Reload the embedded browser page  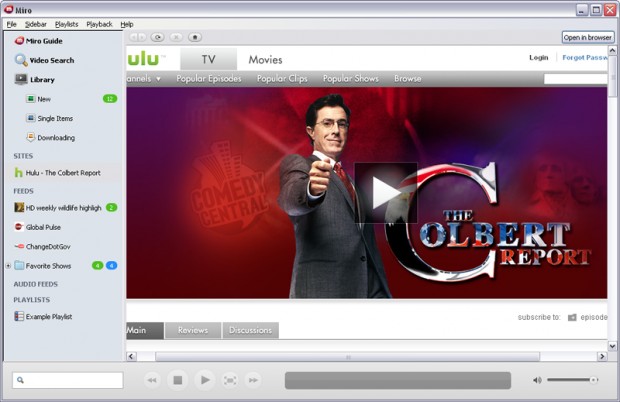(157, 37)
